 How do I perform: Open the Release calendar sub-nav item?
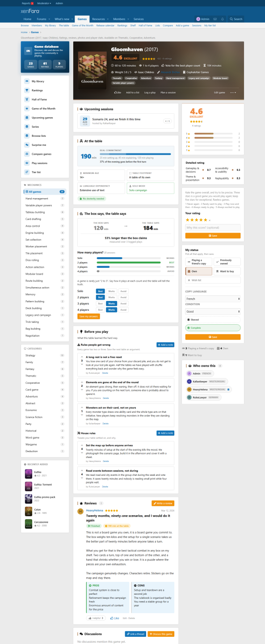click(x=105, y=25)
